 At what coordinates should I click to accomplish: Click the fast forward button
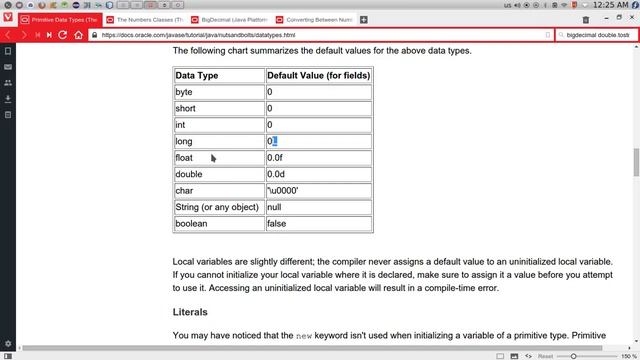click(x=49, y=35)
